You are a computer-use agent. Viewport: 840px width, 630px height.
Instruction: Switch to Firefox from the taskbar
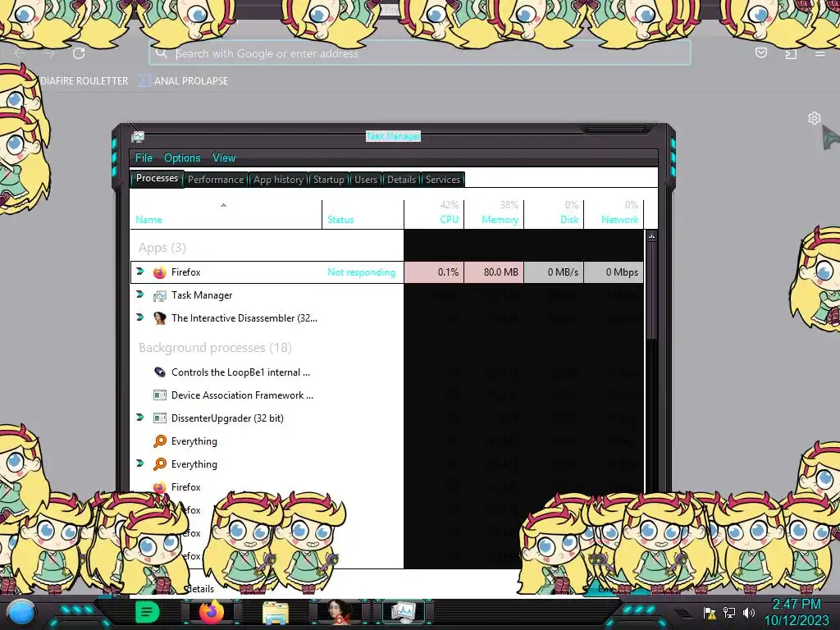click(x=212, y=612)
